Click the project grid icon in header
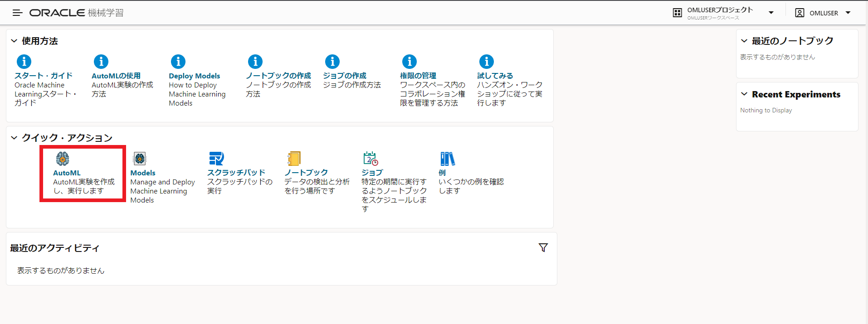868x324 pixels. click(x=678, y=13)
